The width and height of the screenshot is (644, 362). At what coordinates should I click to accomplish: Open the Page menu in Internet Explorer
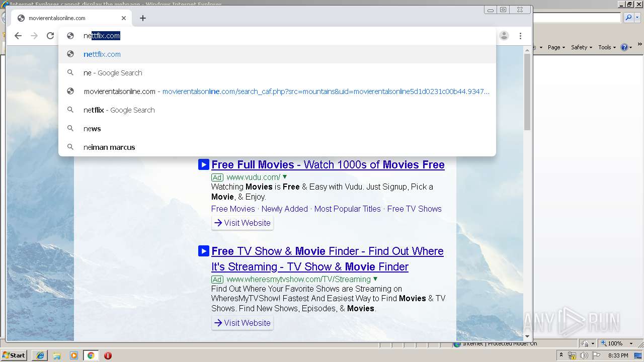(556, 47)
